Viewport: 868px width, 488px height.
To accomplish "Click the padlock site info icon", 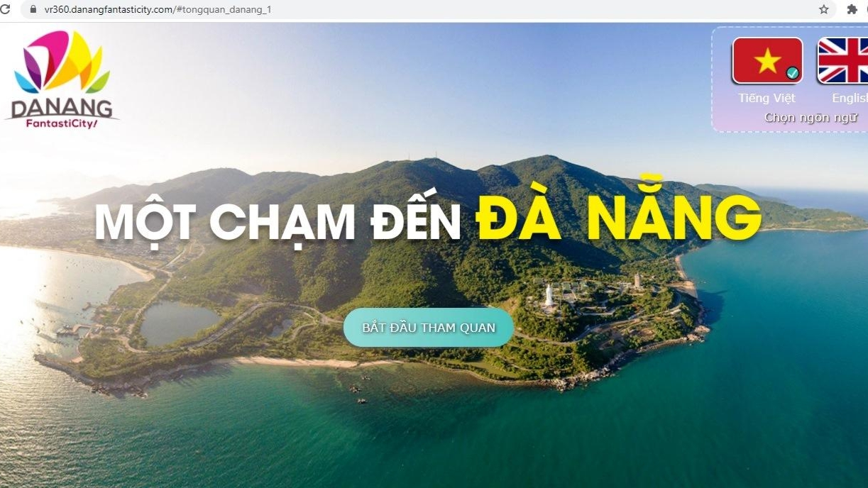I will point(32,9).
